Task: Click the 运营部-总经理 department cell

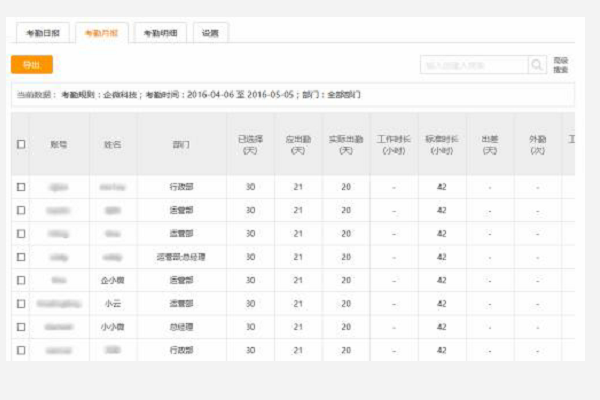Action: [181, 257]
